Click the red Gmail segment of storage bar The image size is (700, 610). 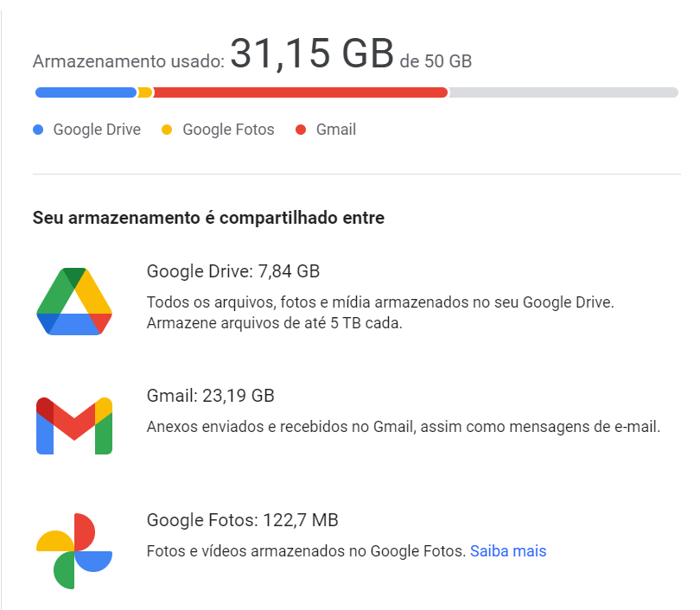300,92
